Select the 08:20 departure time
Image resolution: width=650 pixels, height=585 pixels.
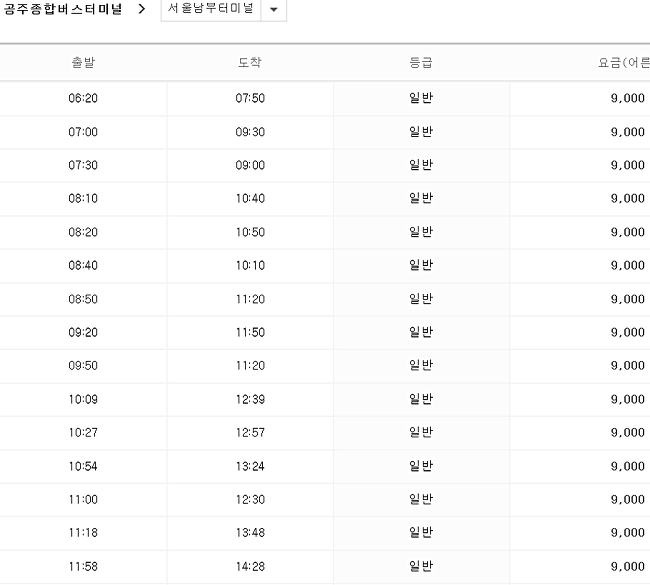[x=83, y=232]
